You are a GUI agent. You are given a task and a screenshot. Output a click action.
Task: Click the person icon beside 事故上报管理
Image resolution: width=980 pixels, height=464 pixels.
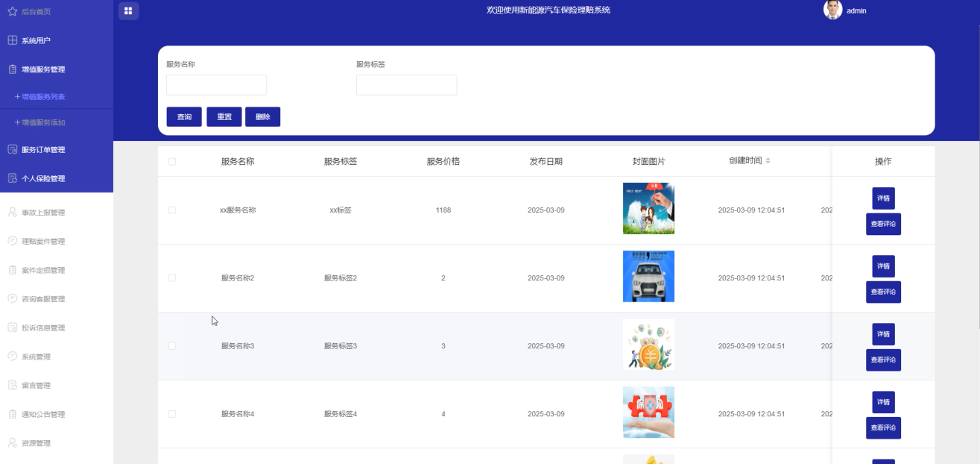[x=12, y=213]
